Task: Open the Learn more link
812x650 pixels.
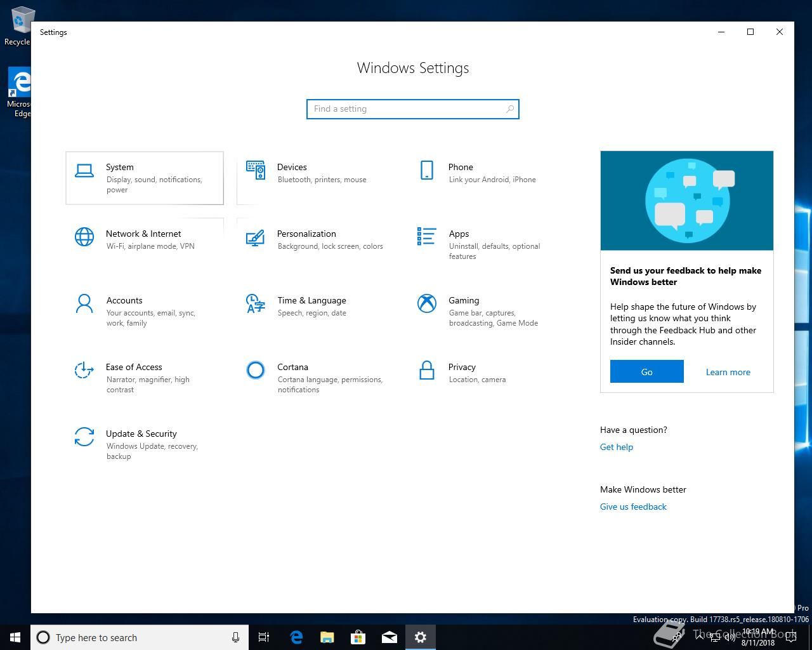Action: [x=728, y=373]
